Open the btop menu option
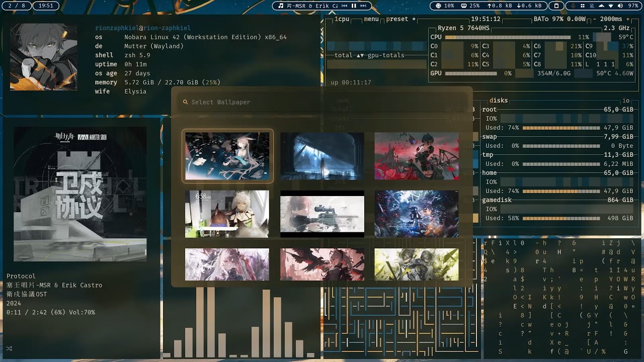Screen dimensions: 644x362 [371, 19]
